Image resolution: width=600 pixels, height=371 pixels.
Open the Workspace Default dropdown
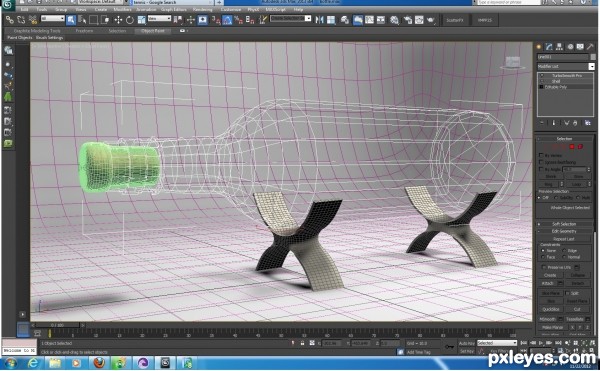click(101, 2)
